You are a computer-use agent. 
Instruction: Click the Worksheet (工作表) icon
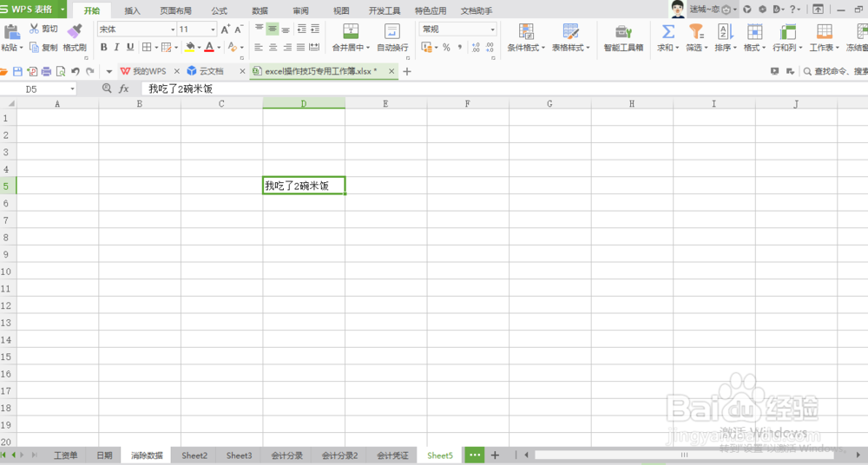coord(825,31)
